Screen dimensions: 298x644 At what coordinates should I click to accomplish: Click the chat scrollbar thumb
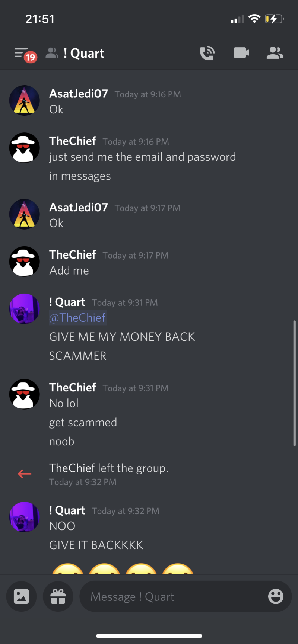point(294,383)
